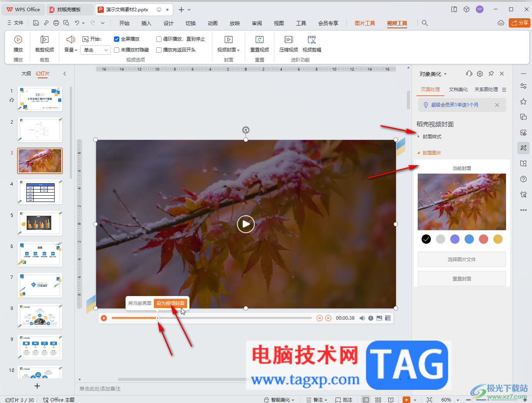Click the Comments (批注) status bar button

coord(344,400)
